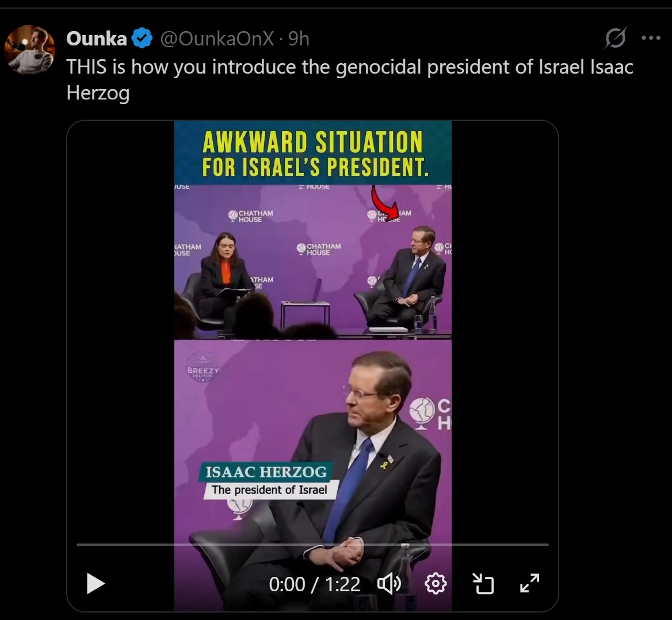Open Ounka's profile picture
672x620 pixels.
[29, 49]
